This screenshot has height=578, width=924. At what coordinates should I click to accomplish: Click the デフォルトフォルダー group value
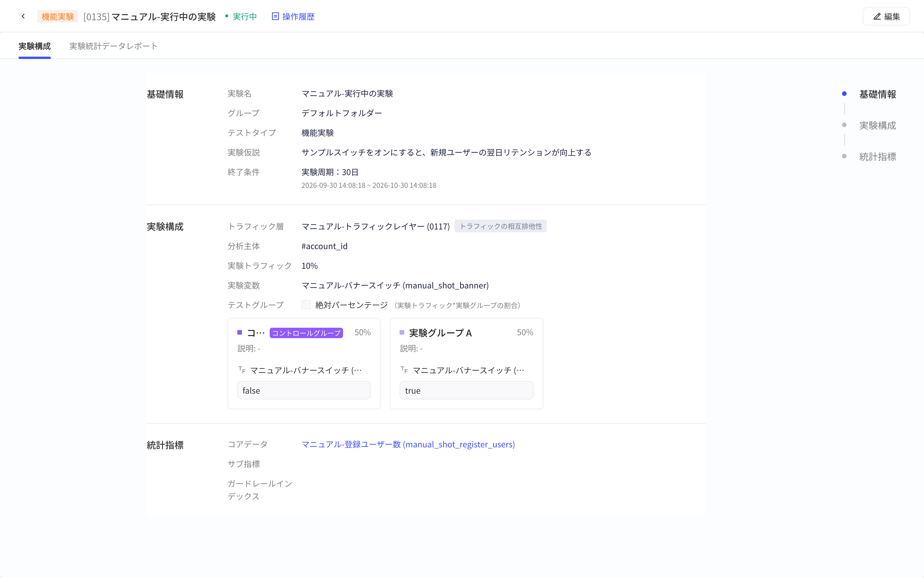tap(342, 113)
